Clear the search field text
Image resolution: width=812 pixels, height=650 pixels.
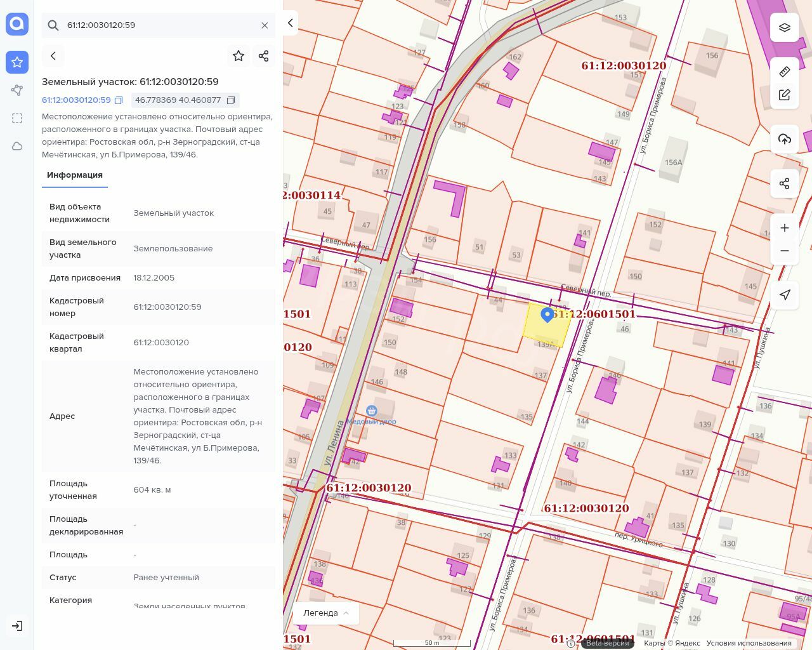[x=265, y=25]
